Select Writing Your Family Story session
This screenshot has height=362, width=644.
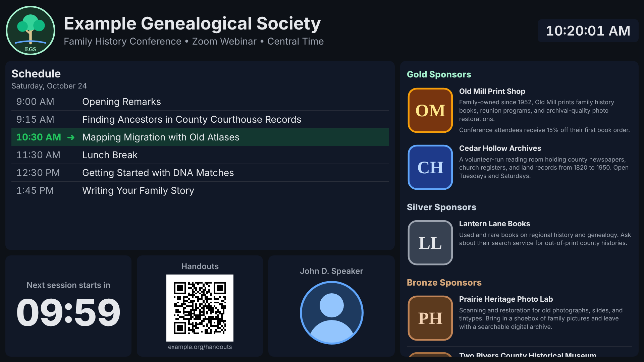click(200, 190)
